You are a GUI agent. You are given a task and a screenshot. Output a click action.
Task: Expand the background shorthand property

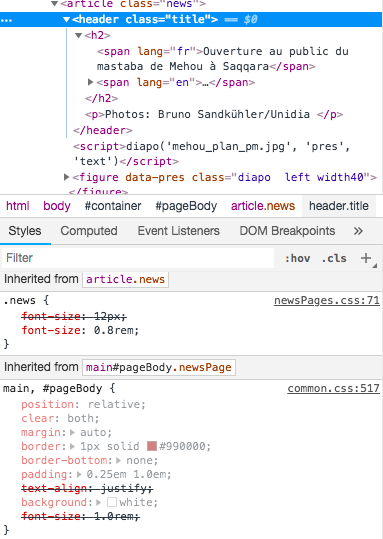99,503
